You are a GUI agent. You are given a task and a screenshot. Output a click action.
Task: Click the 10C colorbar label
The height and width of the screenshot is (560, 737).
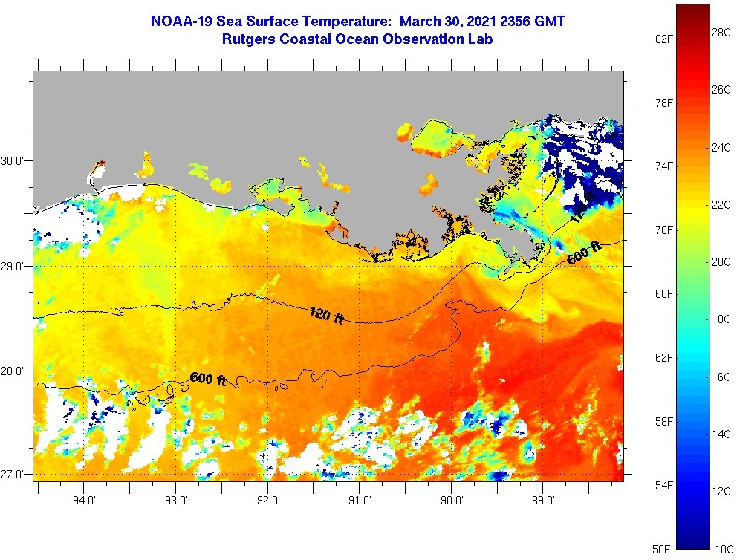tap(724, 549)
